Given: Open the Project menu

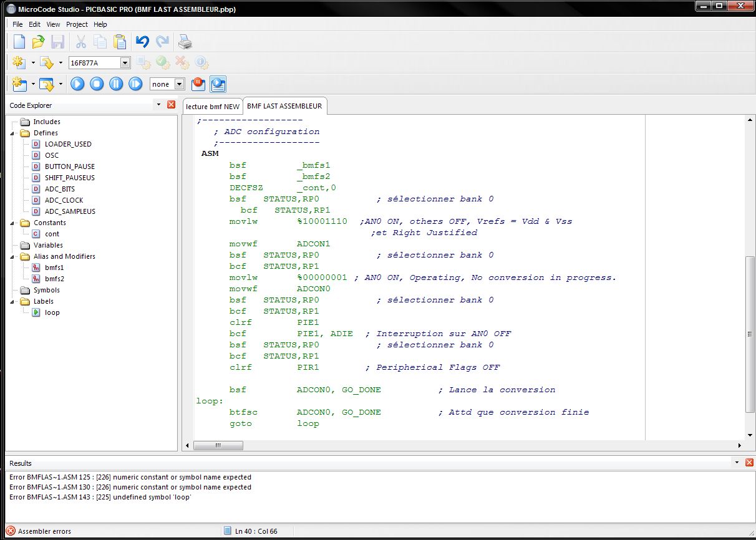Looking at the screenshot, I should click(x=77, y=24).
